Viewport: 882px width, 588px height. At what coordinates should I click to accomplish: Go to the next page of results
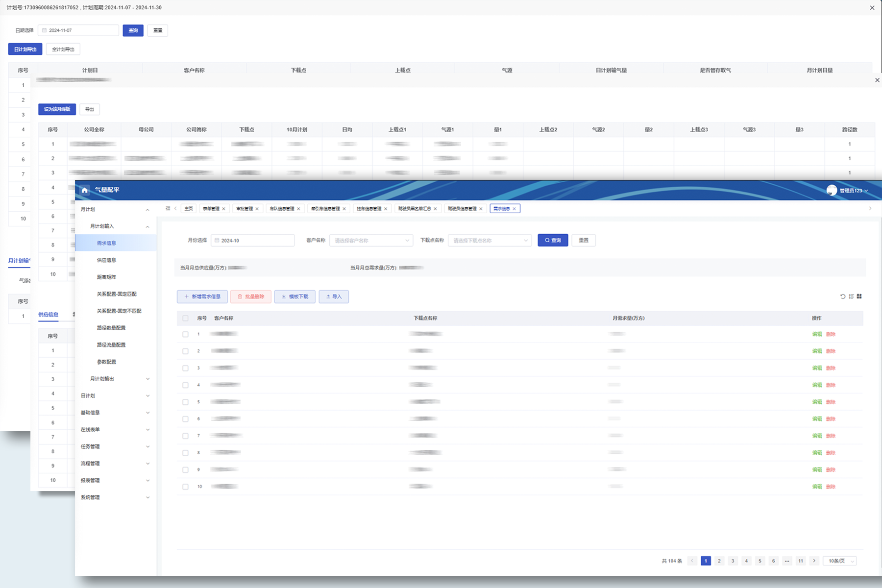pyautogui.click(x=814, y=561)
